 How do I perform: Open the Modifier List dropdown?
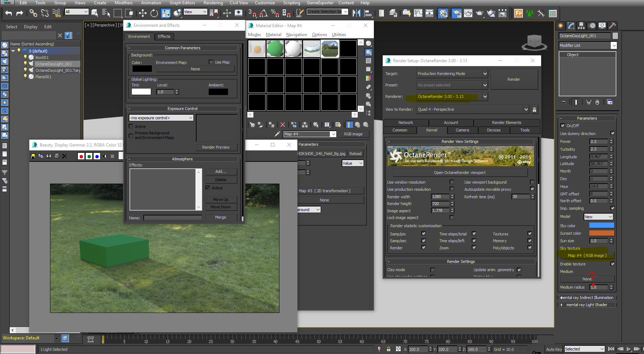point(588,45)
